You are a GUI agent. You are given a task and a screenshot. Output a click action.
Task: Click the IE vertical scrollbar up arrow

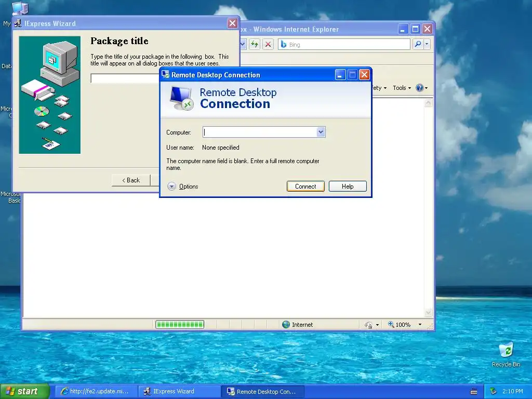(x=429, y=103)
